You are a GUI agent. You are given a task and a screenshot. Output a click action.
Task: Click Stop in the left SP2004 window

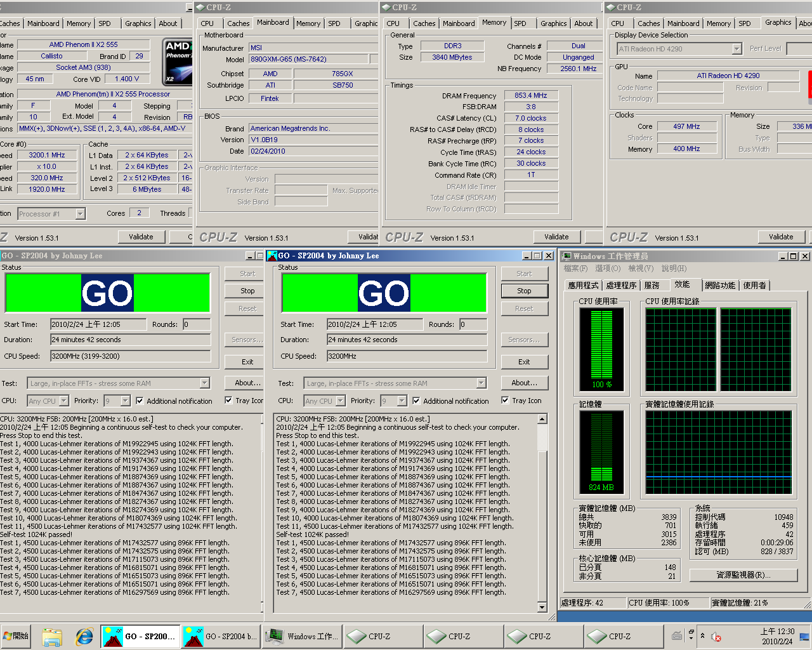[x=247, y=291]
